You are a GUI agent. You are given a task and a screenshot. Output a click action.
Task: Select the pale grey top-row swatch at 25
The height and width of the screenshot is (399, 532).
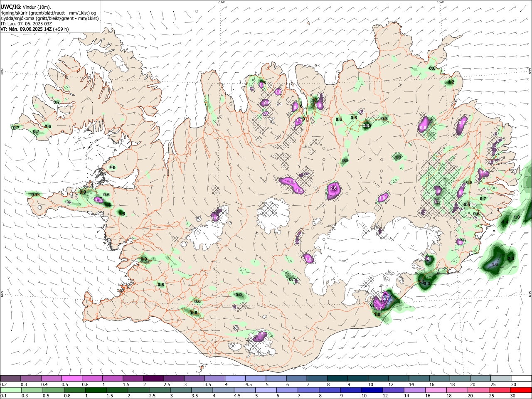point(500,379)
